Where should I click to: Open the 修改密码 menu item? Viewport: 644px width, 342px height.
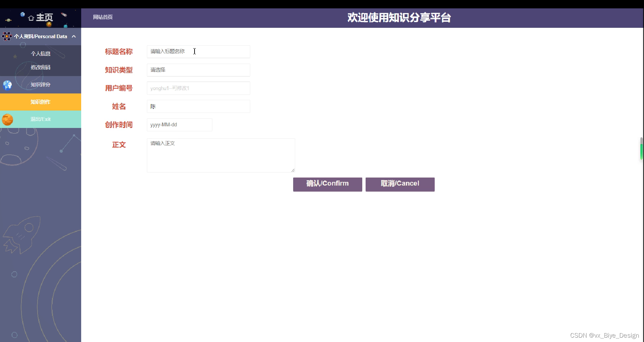(41, 67)
